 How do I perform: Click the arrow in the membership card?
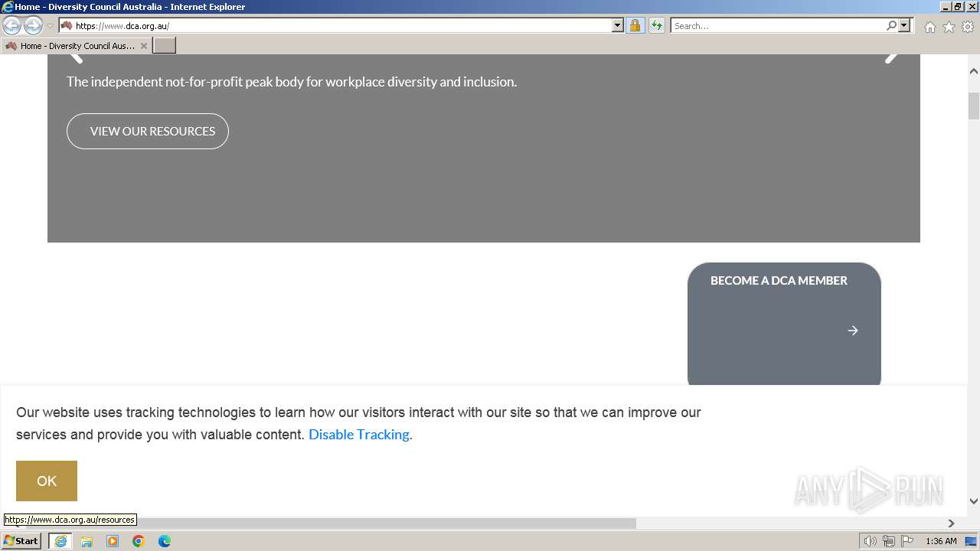(853, 331)
